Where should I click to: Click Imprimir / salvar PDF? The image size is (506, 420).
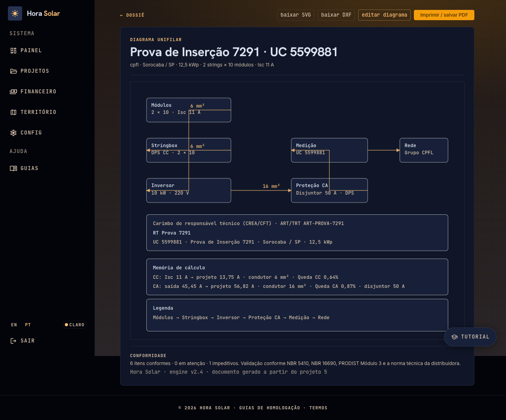coord(444,15)
